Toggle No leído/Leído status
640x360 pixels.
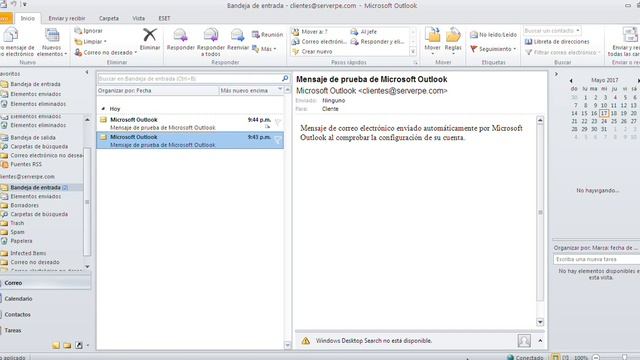(493, 35)
